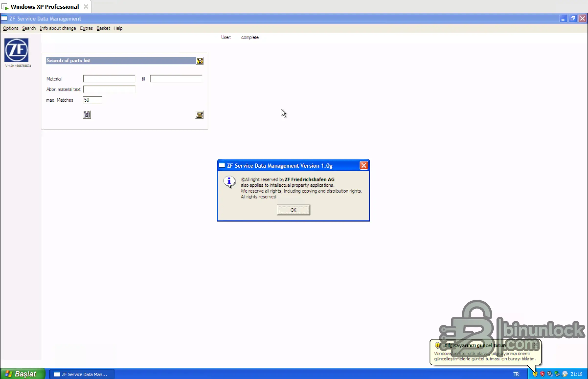Click the Abbr. material text field

pos(109,89)
